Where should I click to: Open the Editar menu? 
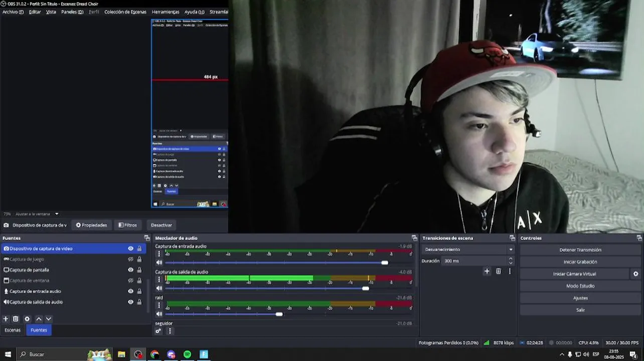(35, 12)
